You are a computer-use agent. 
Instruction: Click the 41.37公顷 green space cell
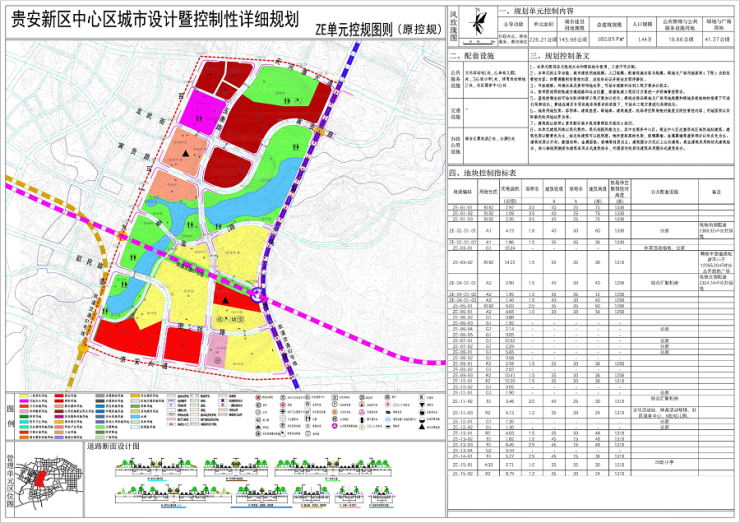coord(717,40)
